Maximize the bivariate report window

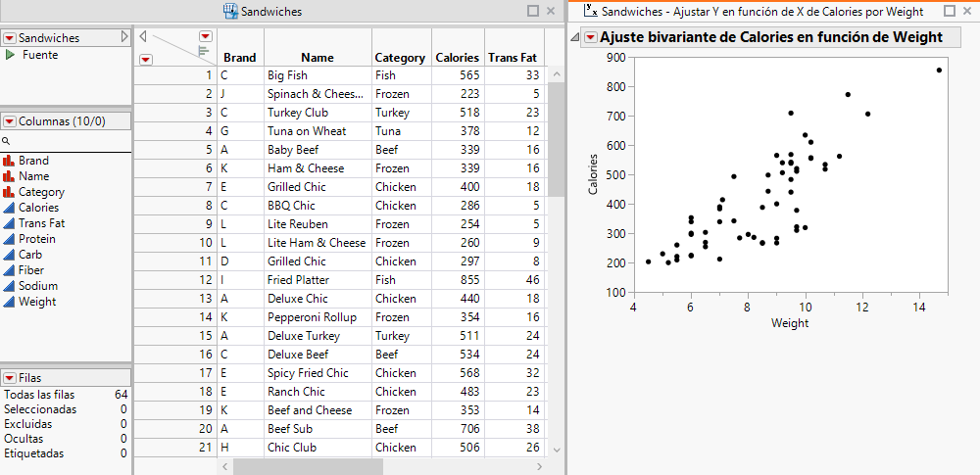(x=950, y=11)
